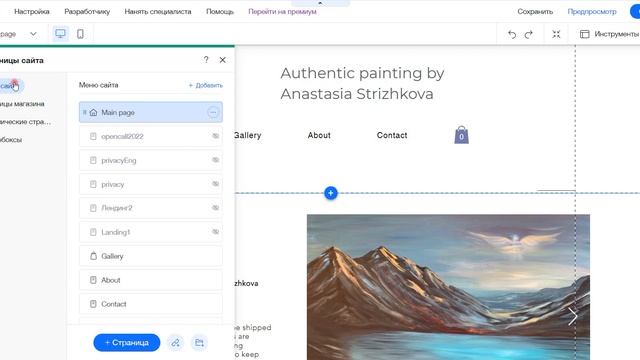The width and height of the screenshot is (640, 360).
Task: Select the About page in site menu
Action: pyautogui.click(x=151, y=280)
